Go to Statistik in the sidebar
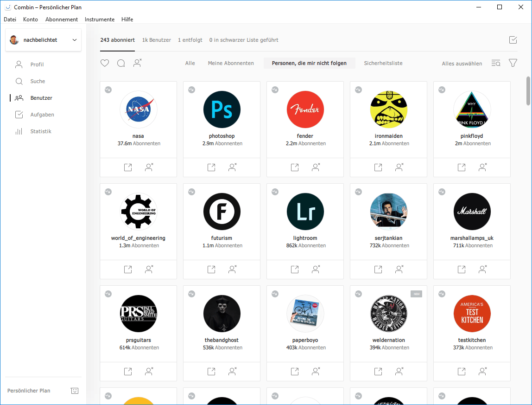This screenshot has width=532, height=405. (41, 131)
